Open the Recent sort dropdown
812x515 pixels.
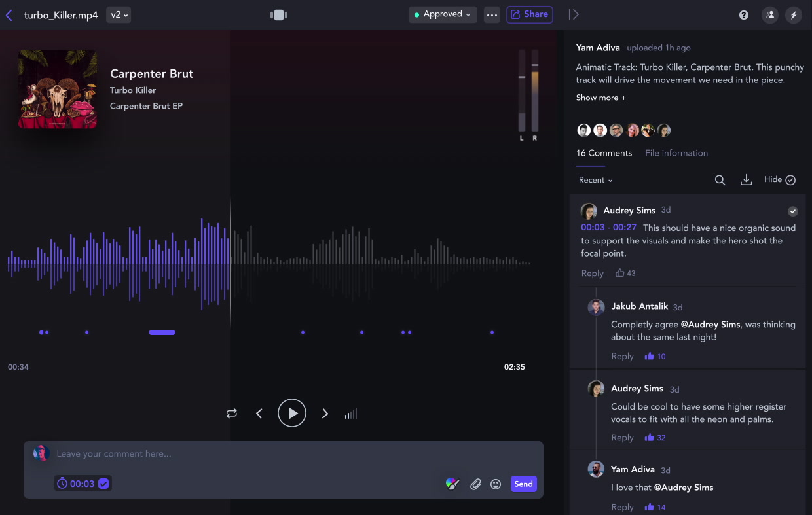click(596, 180)
